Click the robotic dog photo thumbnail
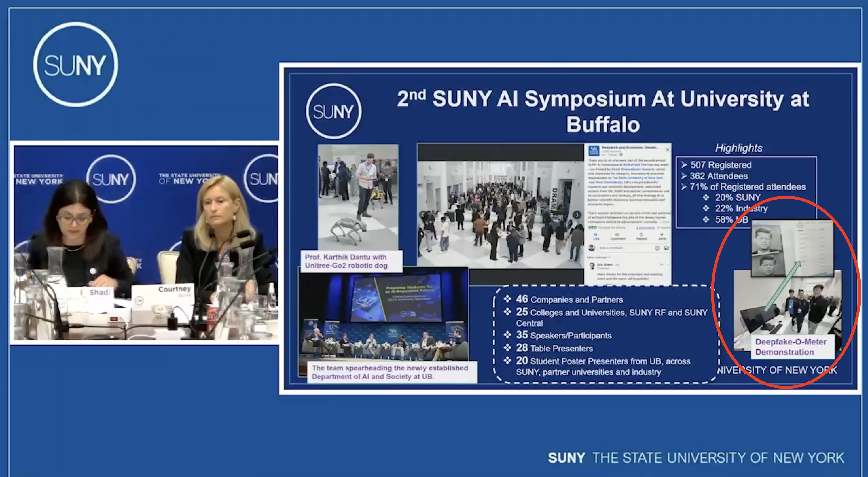 click(x=358, y=197)
